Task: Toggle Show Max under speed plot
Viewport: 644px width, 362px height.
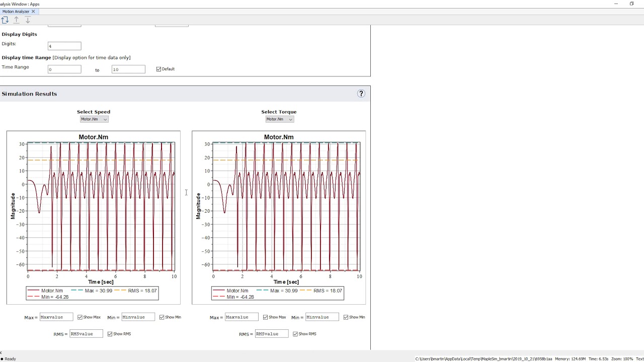Action: pyautogui.click(x=80, y=317)
